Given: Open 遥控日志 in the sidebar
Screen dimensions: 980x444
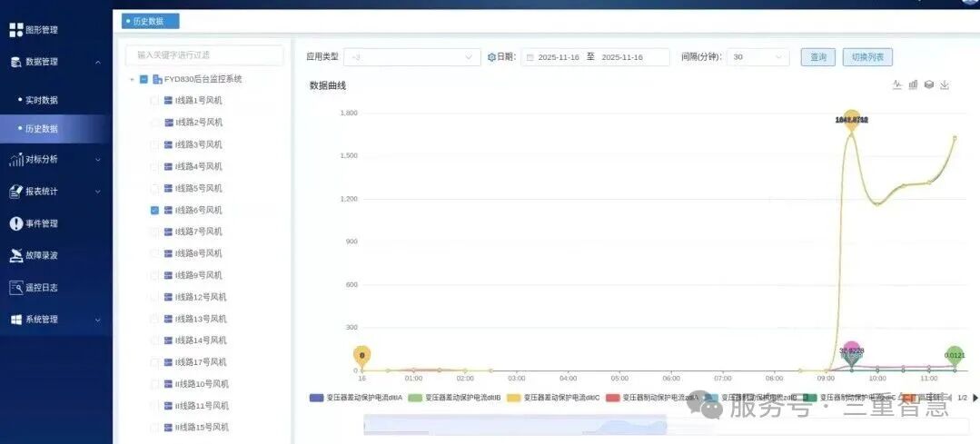Looking at the screenshot, I should [41, 288].
